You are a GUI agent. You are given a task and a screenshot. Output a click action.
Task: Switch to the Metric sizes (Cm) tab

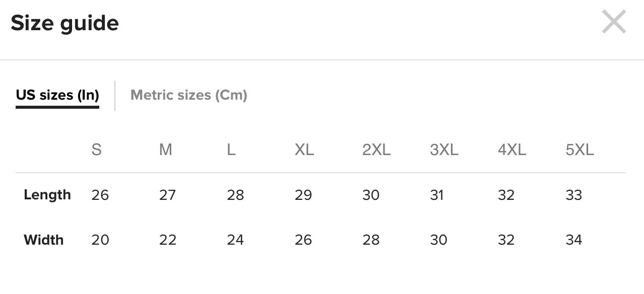click(188, 95)
